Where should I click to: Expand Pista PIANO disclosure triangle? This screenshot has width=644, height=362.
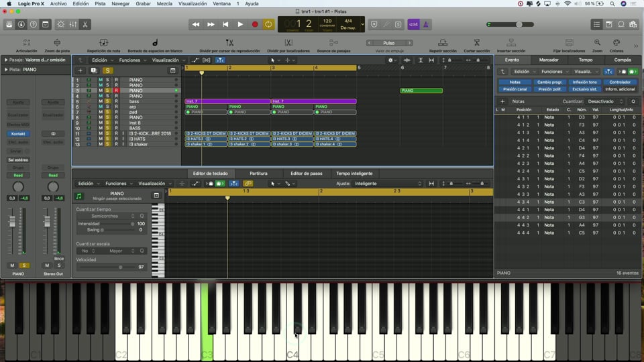[x=6, y=70]
